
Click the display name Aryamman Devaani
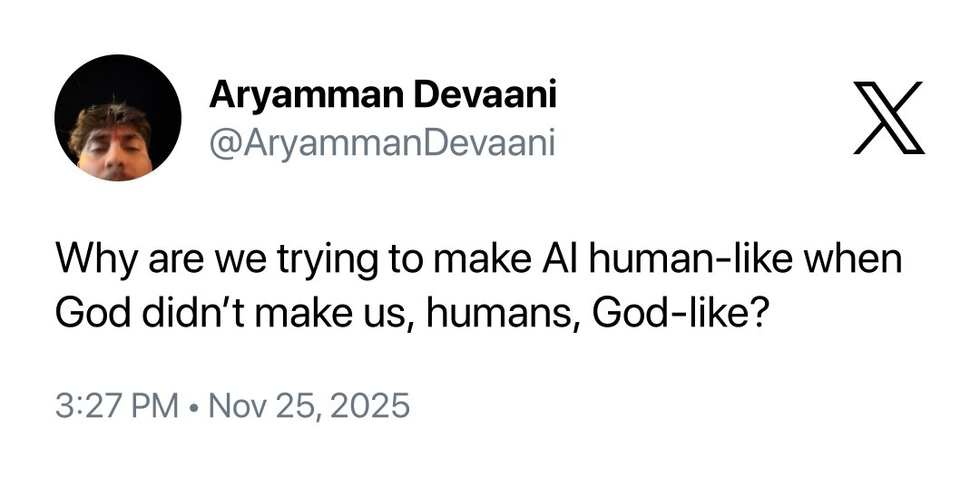tap(383, 93)
